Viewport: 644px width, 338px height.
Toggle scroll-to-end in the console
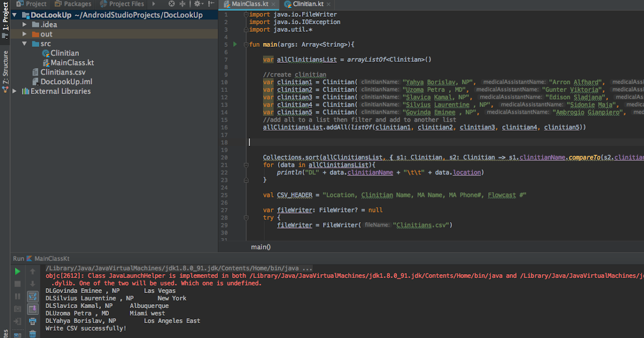32,308
